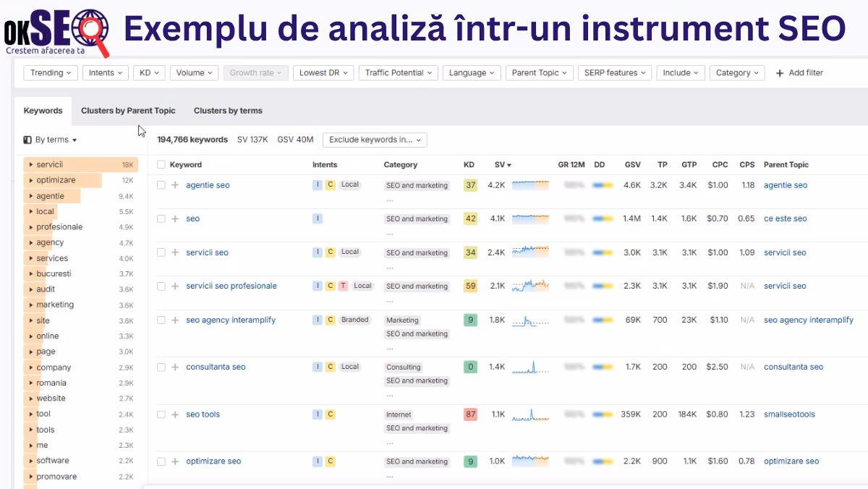Click the trend sparkline for agentie seo
The image size is (868, 489).
point(530,185)
